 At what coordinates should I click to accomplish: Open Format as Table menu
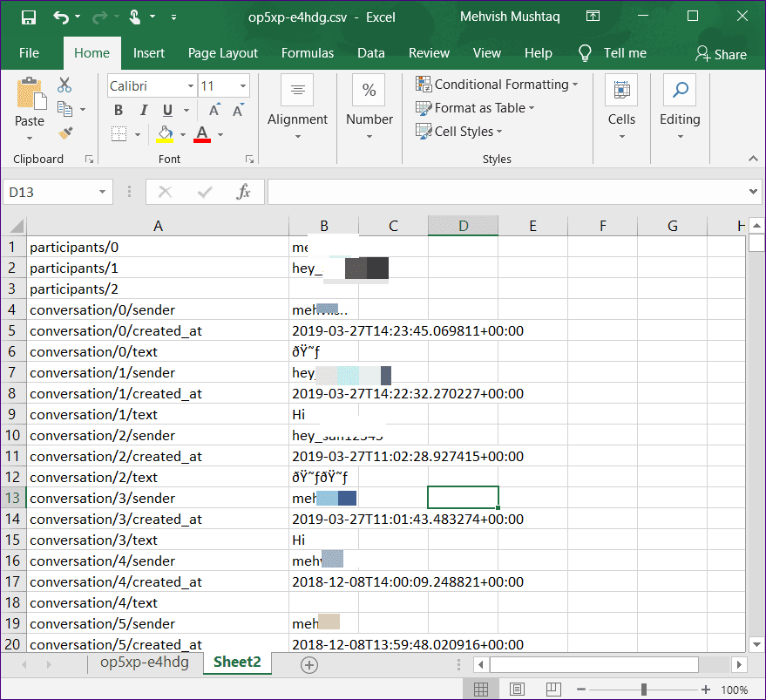[x=475, y=108]
